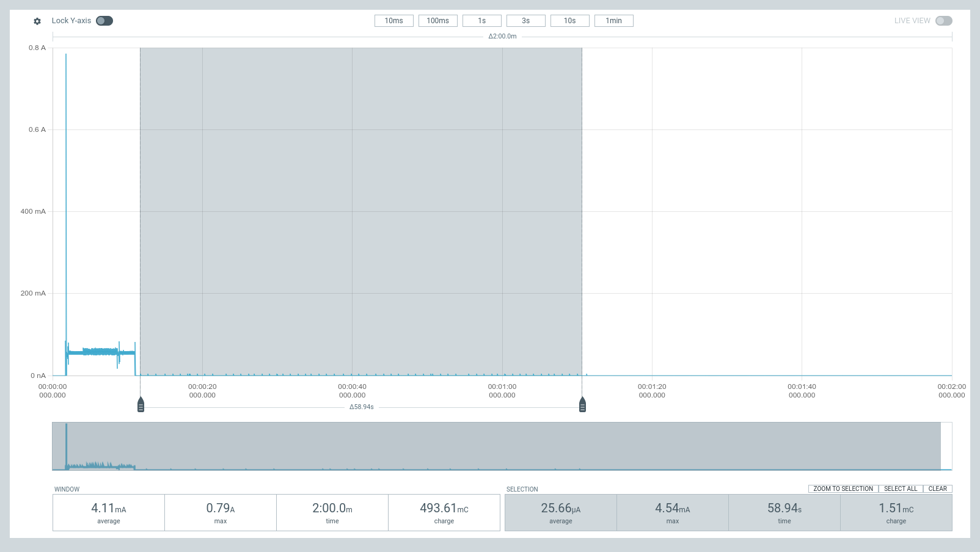Image resolution: width=980 pixels, height=552 pixels.
Task: Enable the Live View toggle
Action: pos(943,21)
